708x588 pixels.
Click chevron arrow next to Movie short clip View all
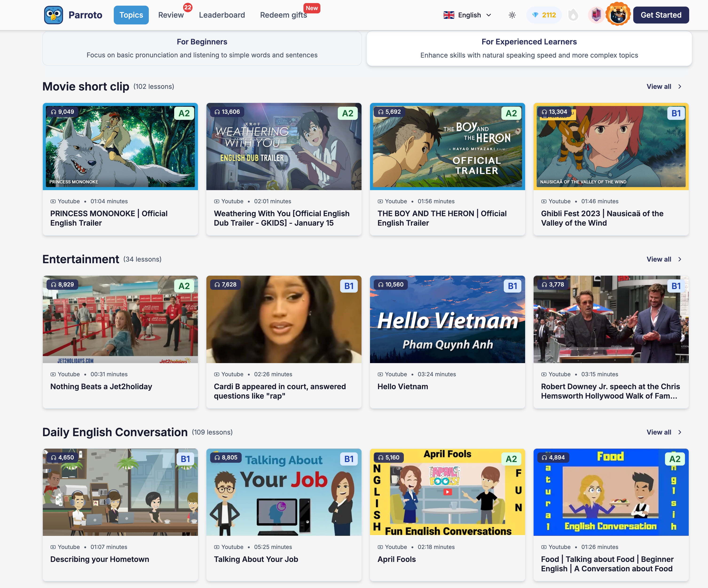(680, 87)
